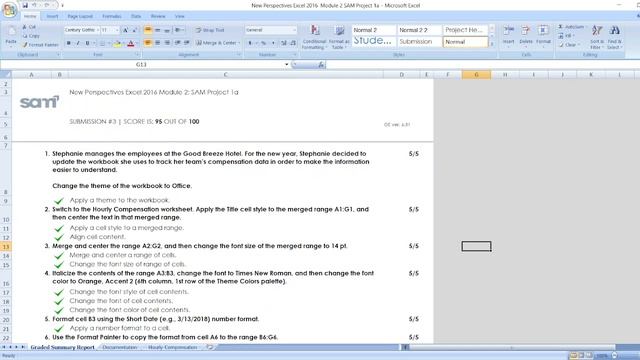The height and width of the screenshot is (360, 640).
Task: Click Decrease Decimal
Action: [x=293, y=43]
